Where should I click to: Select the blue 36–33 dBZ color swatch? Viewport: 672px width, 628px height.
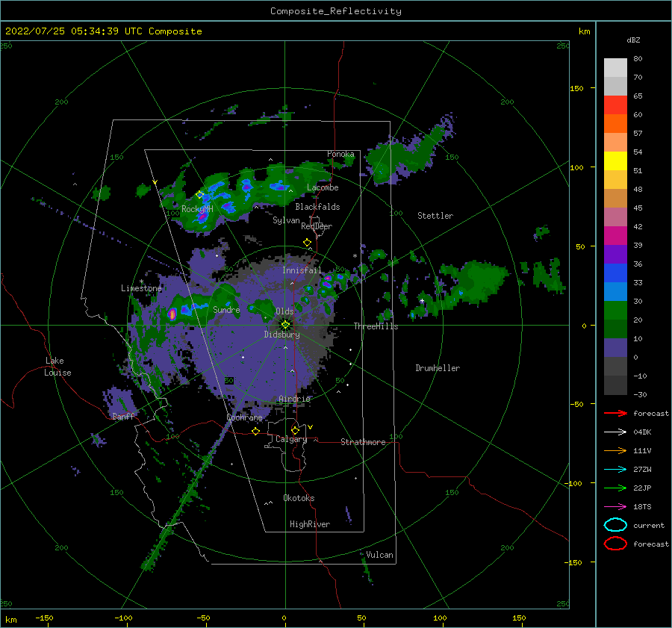(x=615, y=273)
